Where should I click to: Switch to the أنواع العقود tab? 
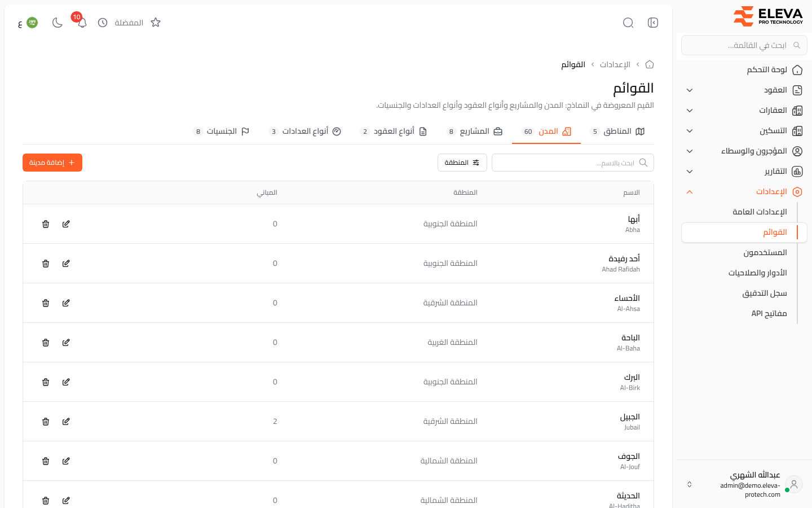click(x=394, y=132)
